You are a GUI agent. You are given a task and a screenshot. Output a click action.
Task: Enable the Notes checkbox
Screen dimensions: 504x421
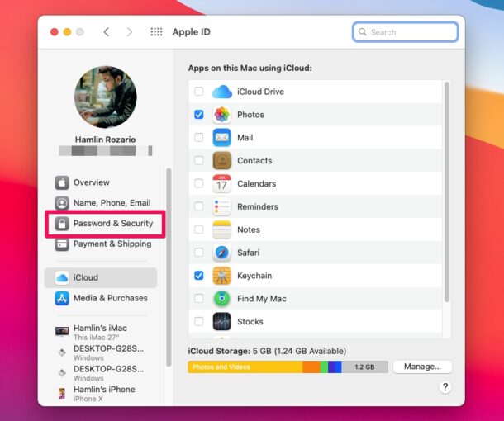(x=199, y=229)
